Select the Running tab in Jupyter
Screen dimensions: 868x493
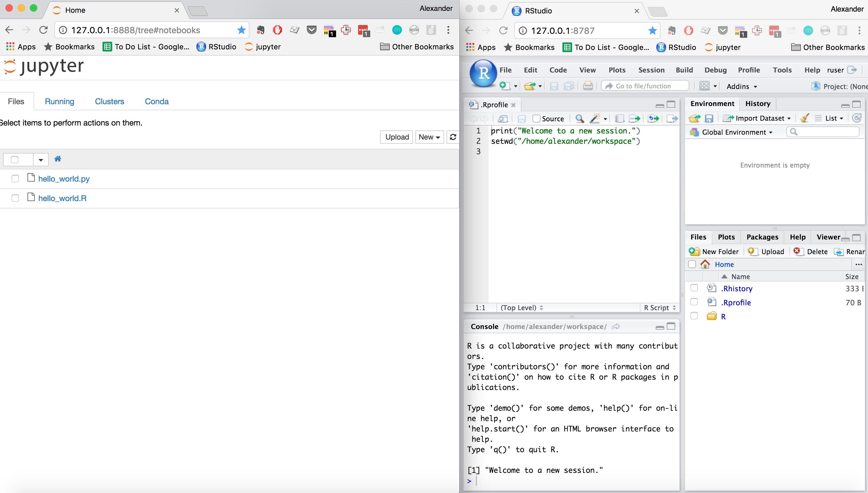59,101
